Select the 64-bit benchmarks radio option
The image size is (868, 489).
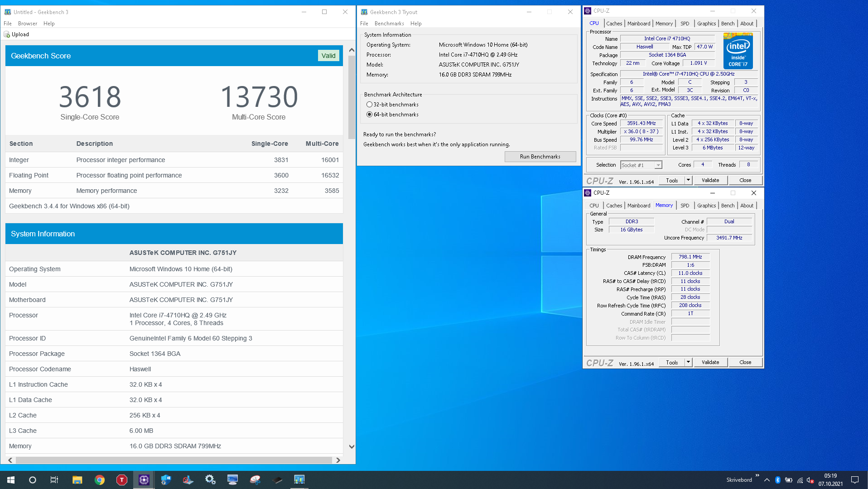click(370, 115)
